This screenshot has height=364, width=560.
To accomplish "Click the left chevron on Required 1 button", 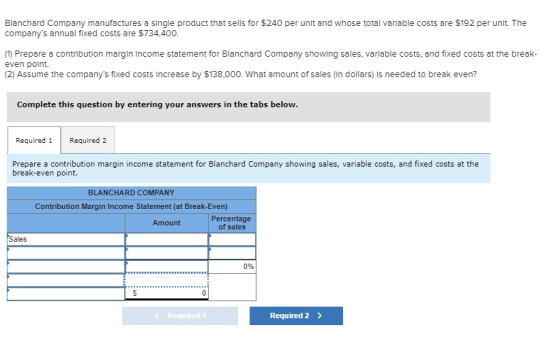I will [157, 316].
